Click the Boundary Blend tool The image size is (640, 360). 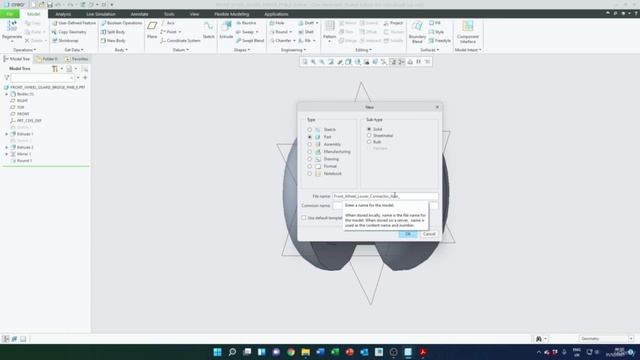(417, 32)
